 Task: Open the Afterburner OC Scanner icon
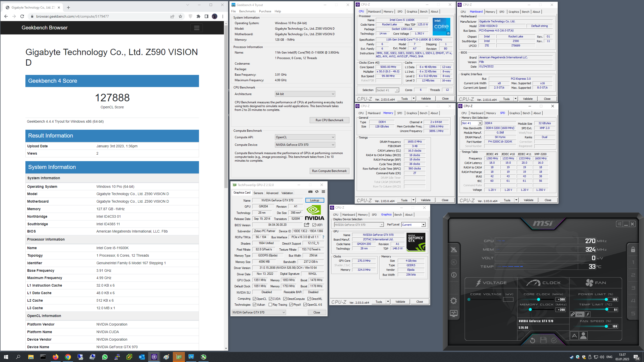point(454,249)
